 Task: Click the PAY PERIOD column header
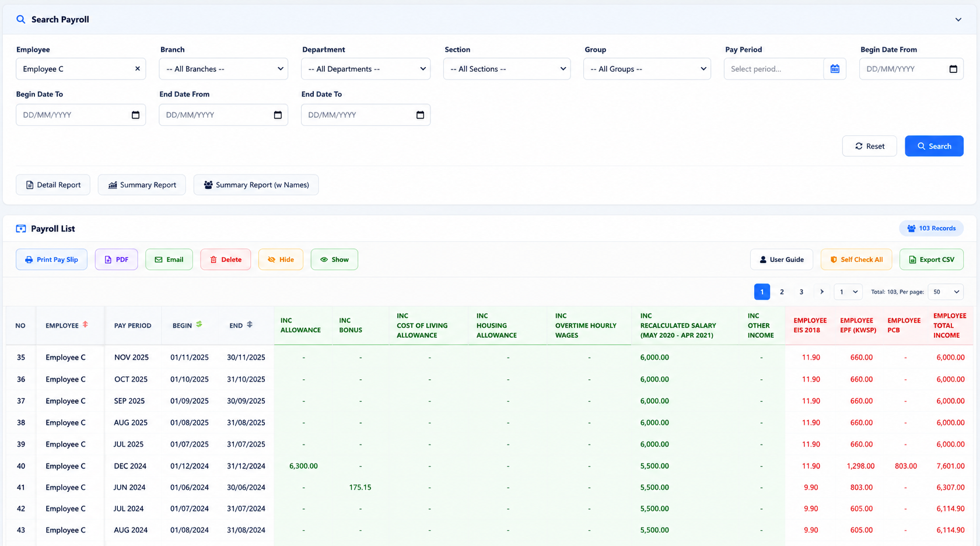click(x=132, y=325)
